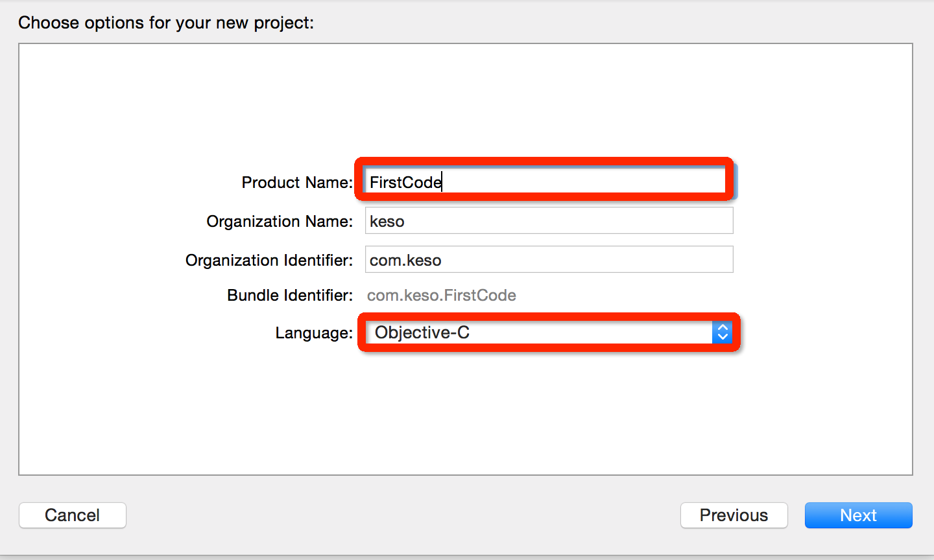The image size is (934, 560).
Task: Click the blue arrows on Language selector
Action: tap(722, 332)
